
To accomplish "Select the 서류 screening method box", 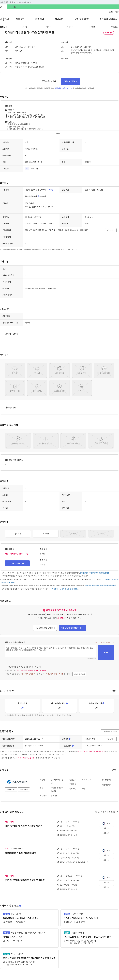I will (18, 533).
